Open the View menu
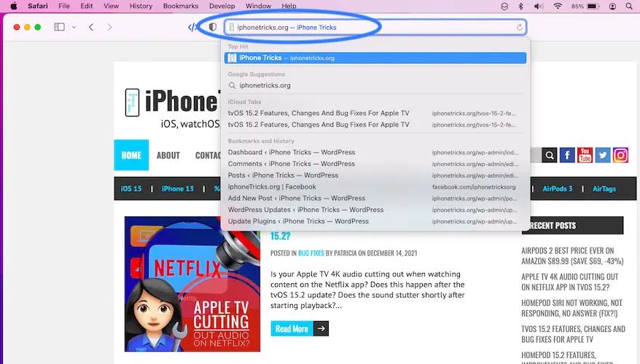This screenshot has height=364, width=640. click(x=111, y=6)
